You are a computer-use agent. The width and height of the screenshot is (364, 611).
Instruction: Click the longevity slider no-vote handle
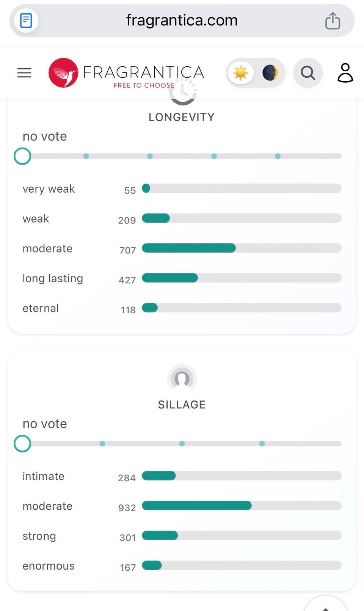click(22, 156)
